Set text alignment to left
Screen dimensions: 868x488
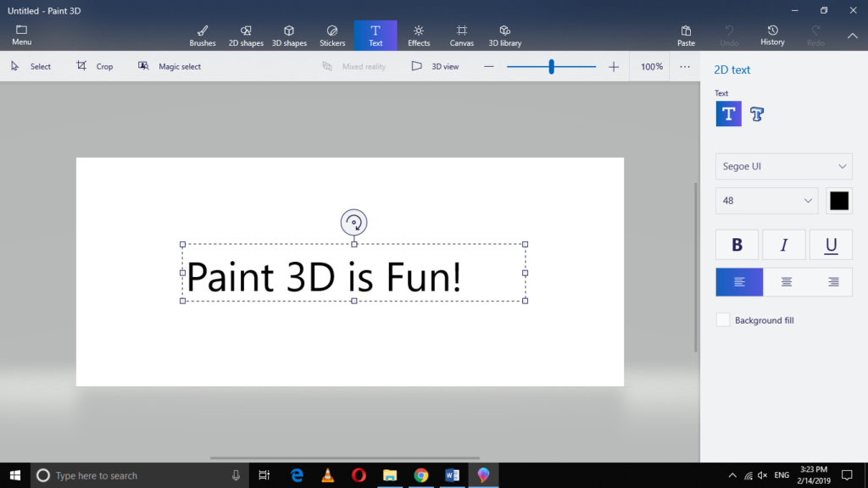coord(739,282)
